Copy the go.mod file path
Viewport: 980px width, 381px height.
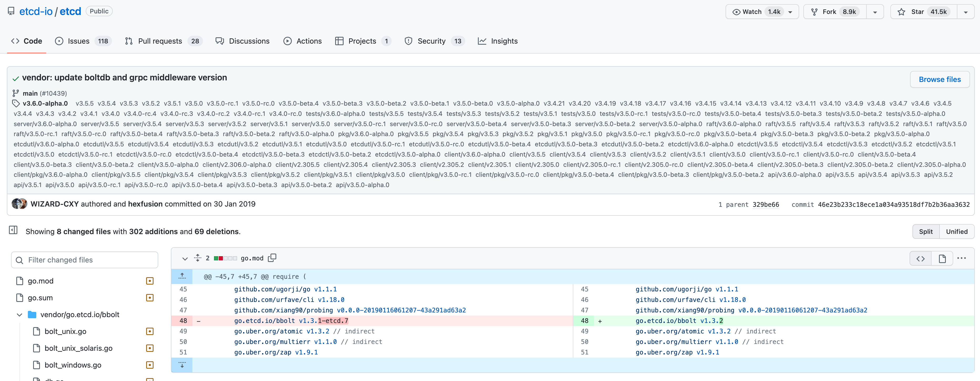point(272,258)
